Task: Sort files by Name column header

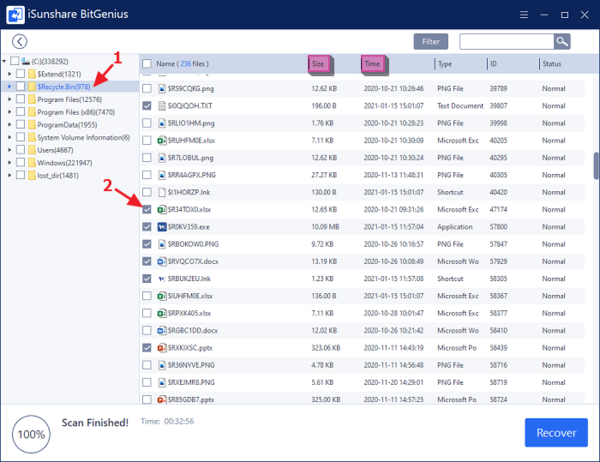Action: tap(183, 64)
